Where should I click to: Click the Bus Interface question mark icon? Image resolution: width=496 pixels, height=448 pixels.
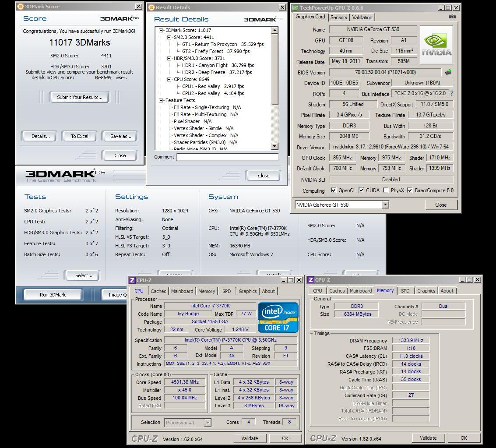point(452,93)
